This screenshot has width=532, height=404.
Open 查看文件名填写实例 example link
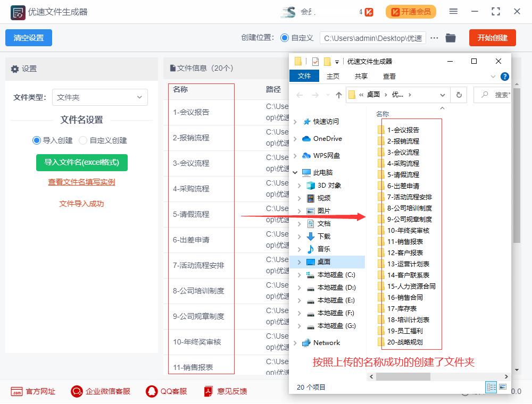click(82, 183)
